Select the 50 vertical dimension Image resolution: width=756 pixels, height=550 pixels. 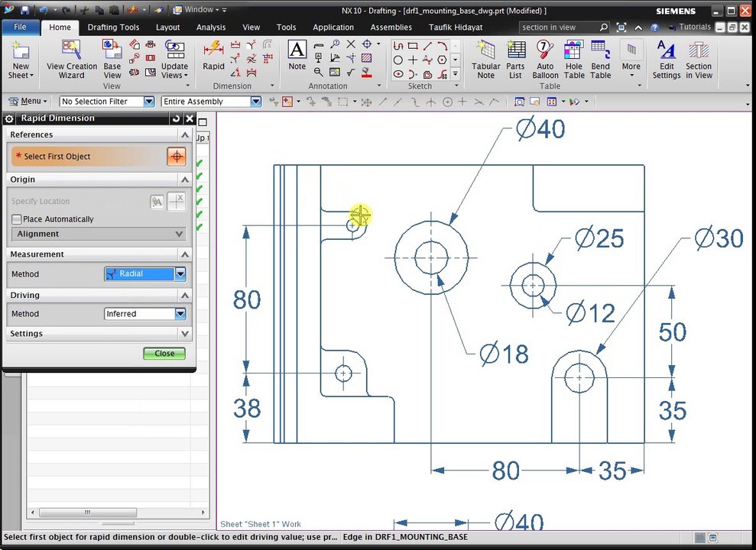pos(672,332)
